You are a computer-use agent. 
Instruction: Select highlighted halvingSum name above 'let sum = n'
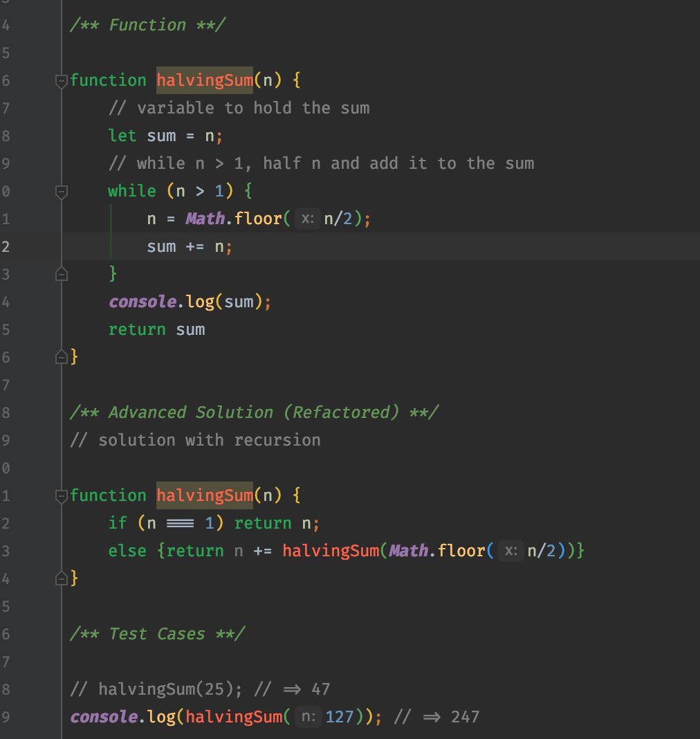click(205, 80)
